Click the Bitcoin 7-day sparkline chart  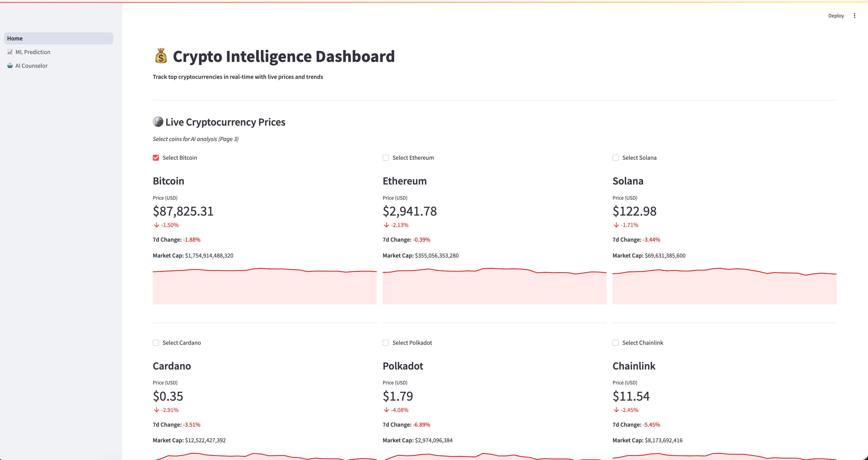point(264,286)
